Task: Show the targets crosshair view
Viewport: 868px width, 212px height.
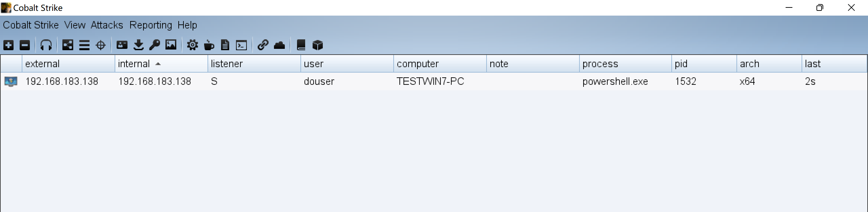Action: (101, 45)
